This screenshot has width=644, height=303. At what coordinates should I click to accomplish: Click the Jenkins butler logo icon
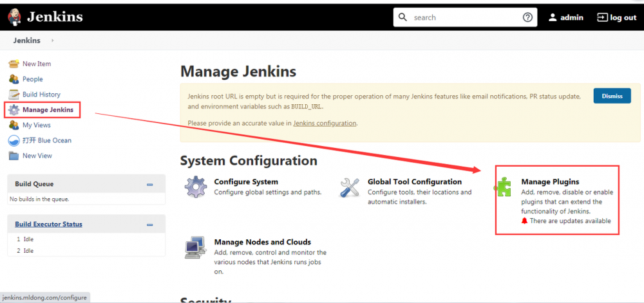(15, 17)
